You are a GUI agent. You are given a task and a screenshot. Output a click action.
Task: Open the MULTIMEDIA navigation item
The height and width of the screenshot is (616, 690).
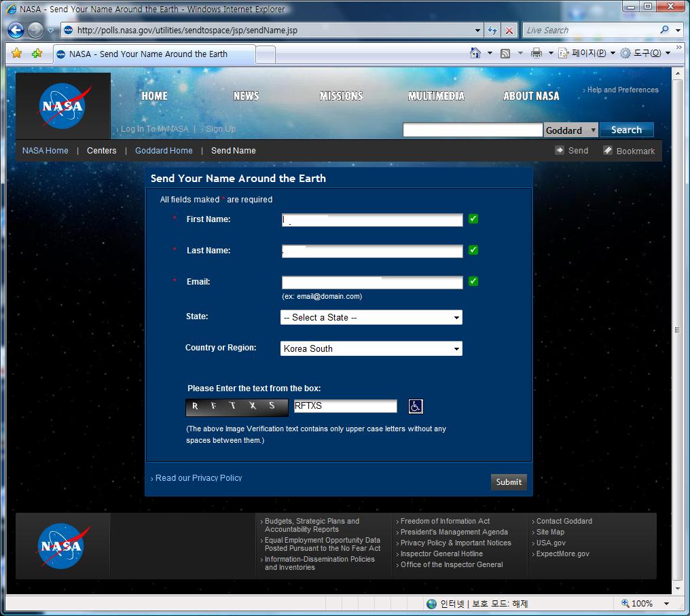coord(436,96)
